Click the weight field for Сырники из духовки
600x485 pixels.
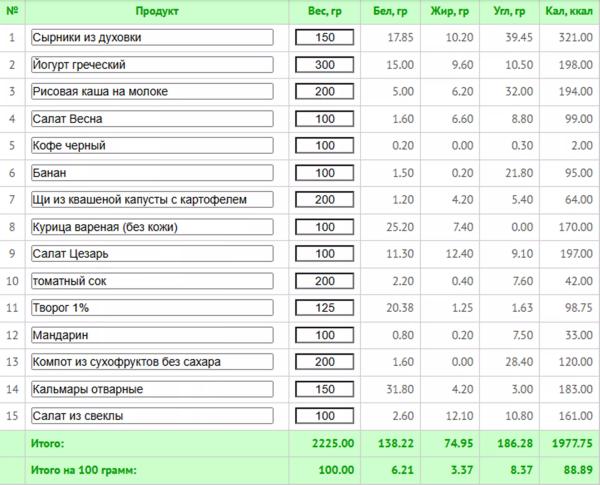pyautogui.click(x=325, y=38)
